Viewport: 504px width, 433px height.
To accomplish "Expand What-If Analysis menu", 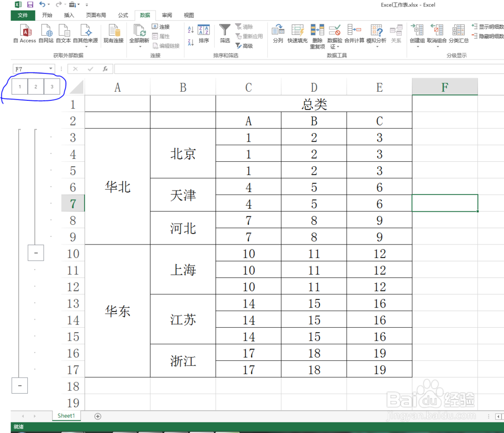I will pos(376,35).
